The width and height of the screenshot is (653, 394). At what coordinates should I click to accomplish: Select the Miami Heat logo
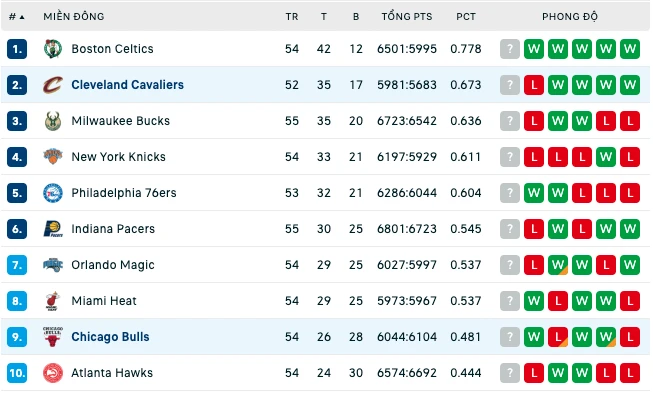[52, 301]
